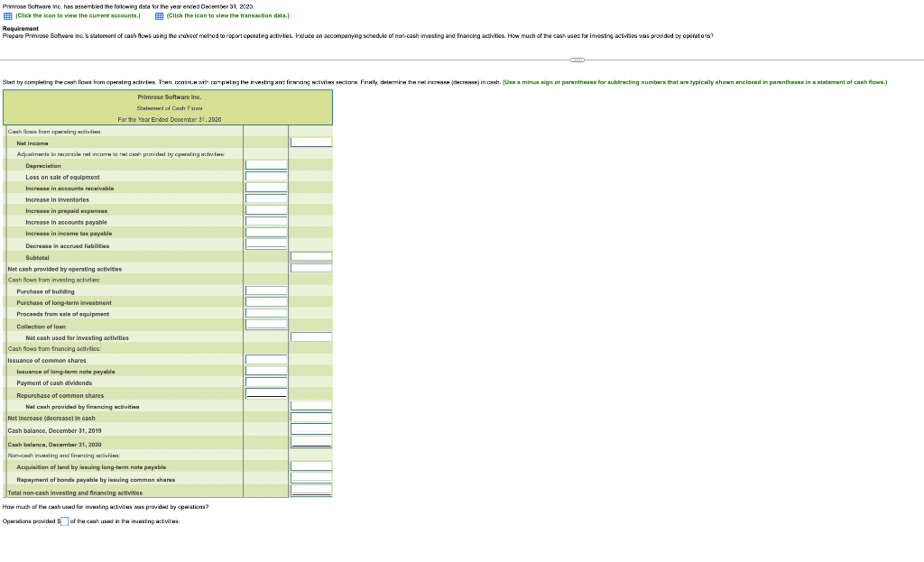The image size is (924, 562).
Task: Click the link to view transaction data
Action: tap(228, 16)
